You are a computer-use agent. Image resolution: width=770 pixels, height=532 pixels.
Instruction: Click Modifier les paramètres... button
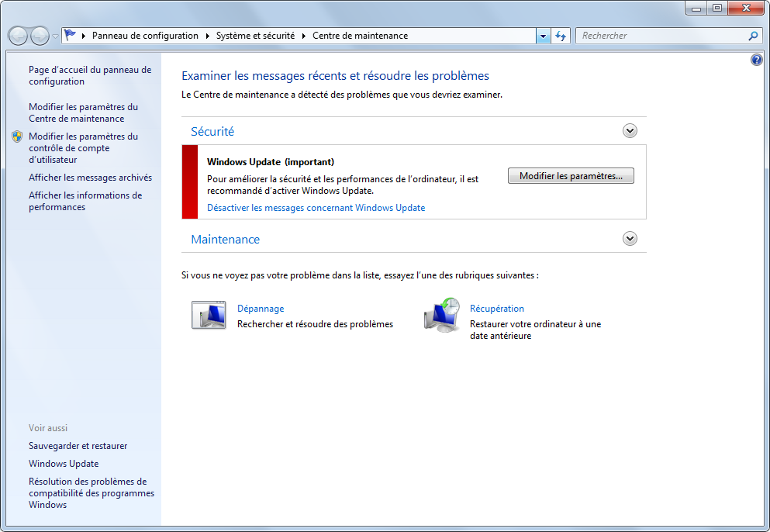point(571,176)
